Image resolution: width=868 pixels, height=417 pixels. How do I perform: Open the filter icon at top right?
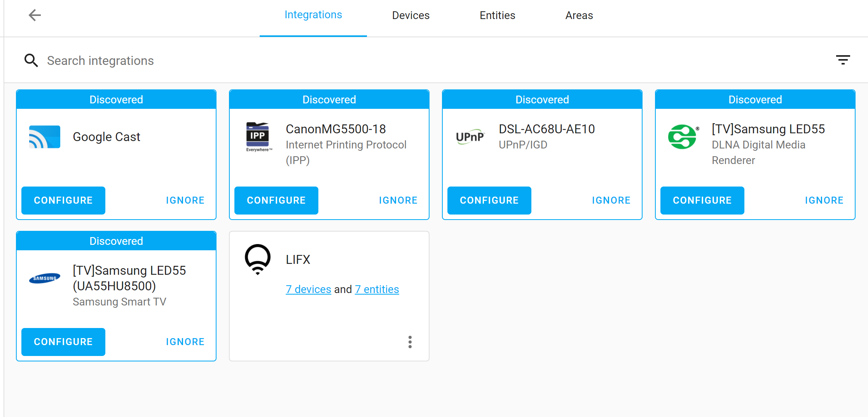843,60
